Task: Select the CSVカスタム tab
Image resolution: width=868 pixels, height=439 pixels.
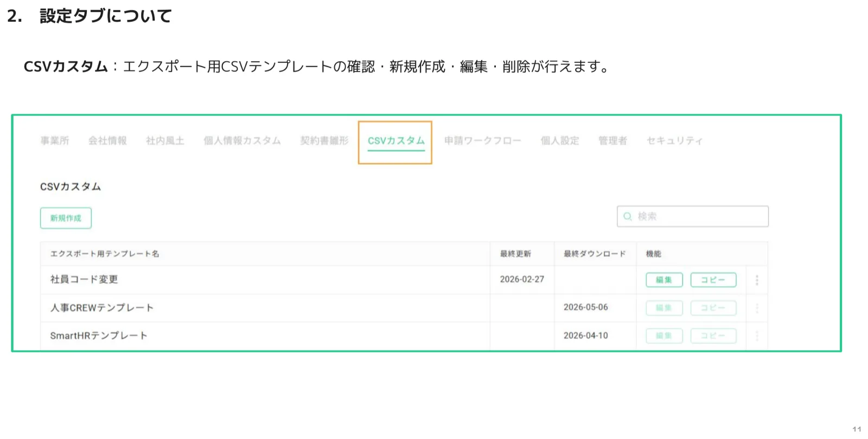Action: click(x=396, y=141)
